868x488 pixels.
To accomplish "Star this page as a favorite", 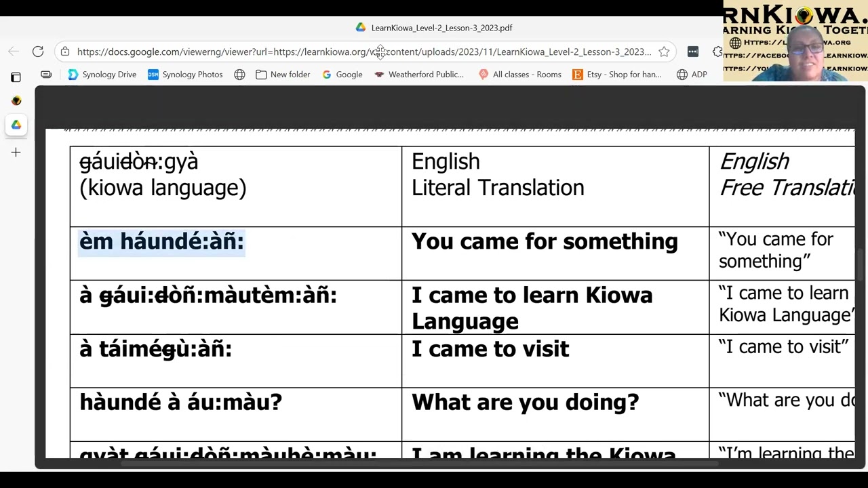I will coord(664,52).
